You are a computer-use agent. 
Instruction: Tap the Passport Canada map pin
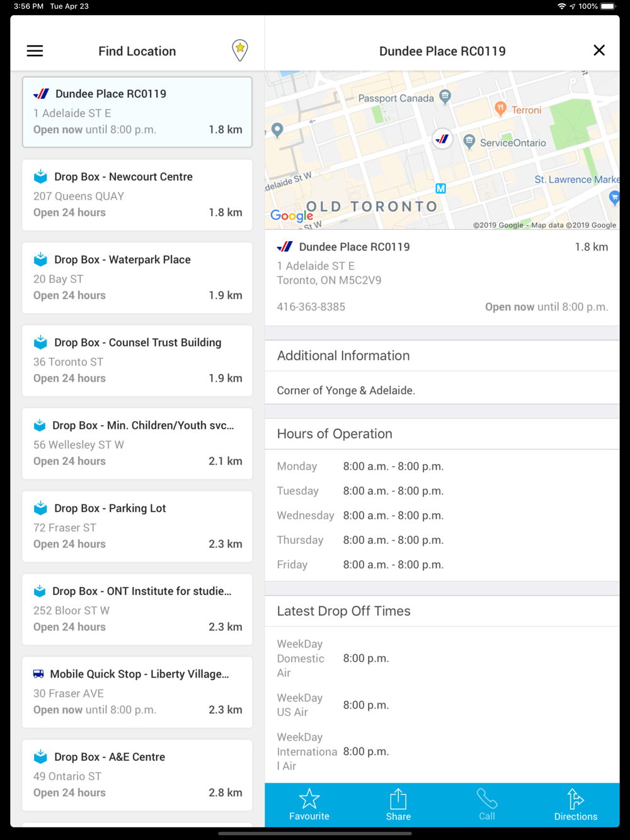pos(445,97)
